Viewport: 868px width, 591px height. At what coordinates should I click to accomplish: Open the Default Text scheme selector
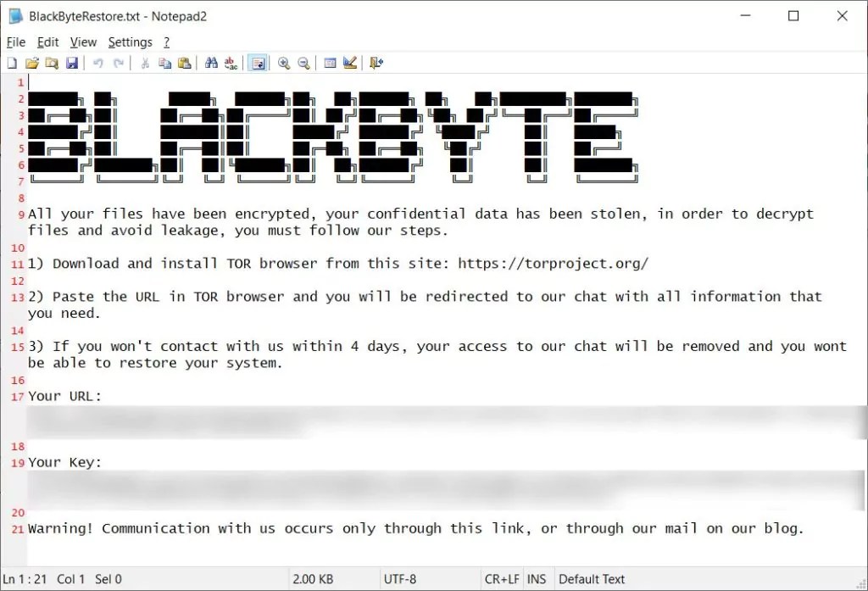[x=592, y=578]
